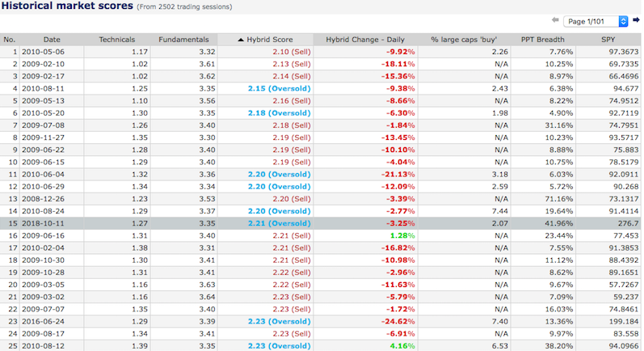Viewport: 644px width, 351px height.
Task: Open the Page 1/101 dropdown
Action: (596, 21)
